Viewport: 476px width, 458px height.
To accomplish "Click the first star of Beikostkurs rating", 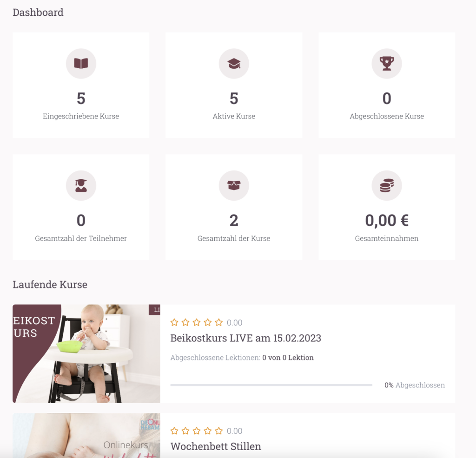I will [x=174, y=322].
